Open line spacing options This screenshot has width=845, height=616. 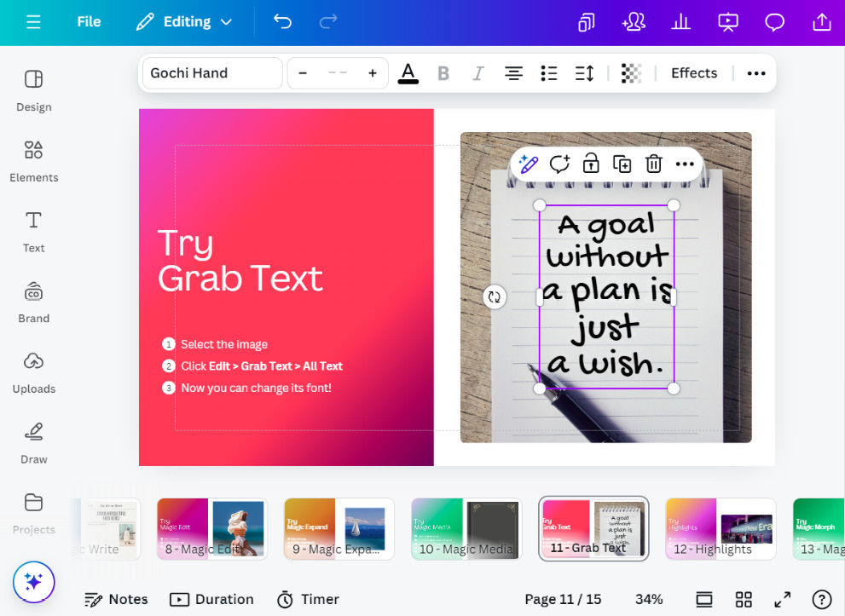point(584,73)
